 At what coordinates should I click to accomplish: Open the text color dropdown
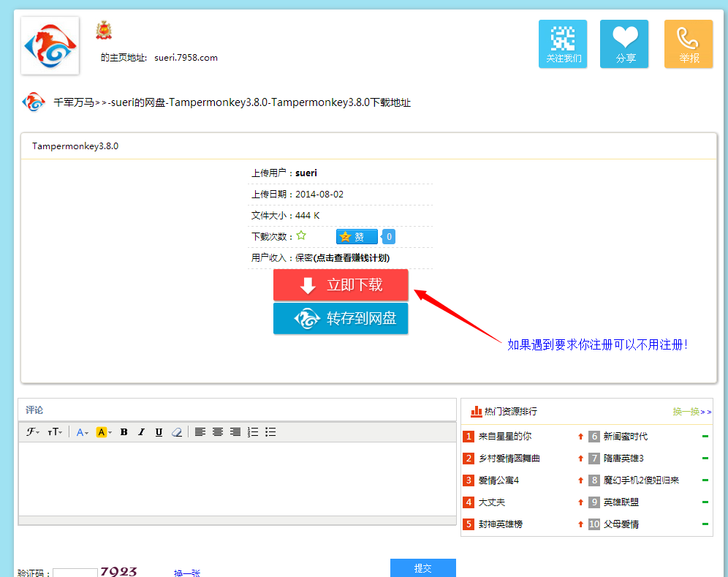tap(82, 432)
